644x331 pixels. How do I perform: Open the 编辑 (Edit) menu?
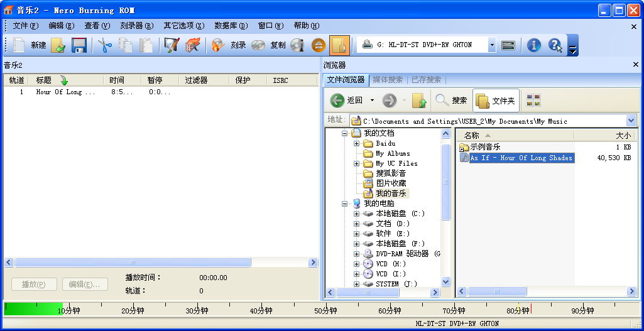tap(62, 26)
